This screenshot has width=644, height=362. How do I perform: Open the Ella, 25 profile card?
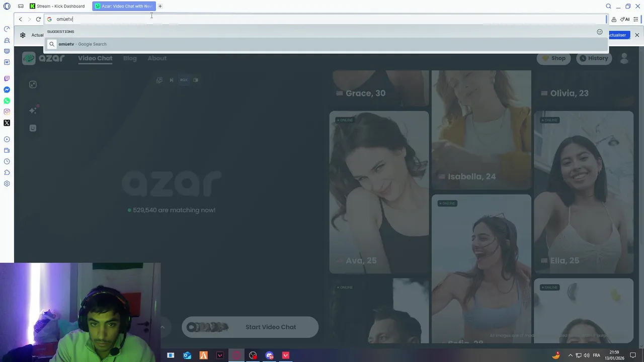[x=584, y=192]
